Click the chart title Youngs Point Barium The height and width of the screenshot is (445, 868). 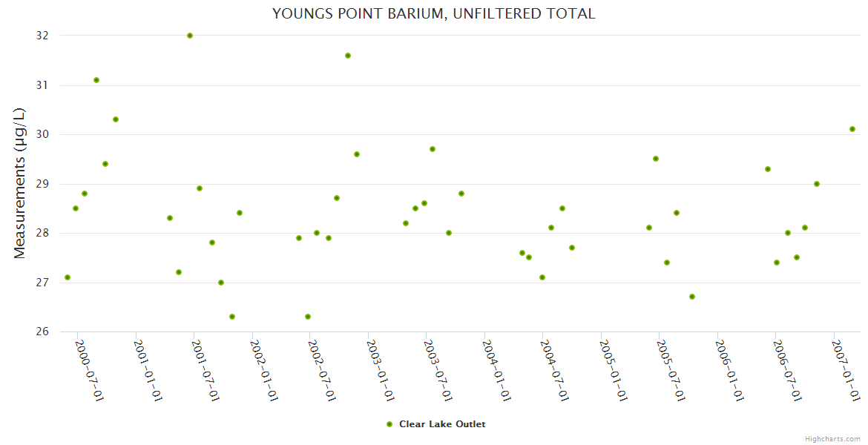pos(433,13)
